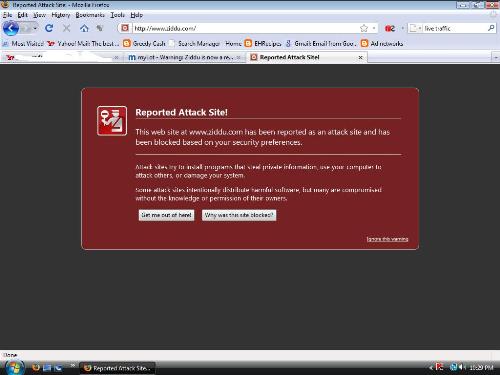Close the mylot Warning tab
Viewport: 500px width, 375px height.
[238, 57]
